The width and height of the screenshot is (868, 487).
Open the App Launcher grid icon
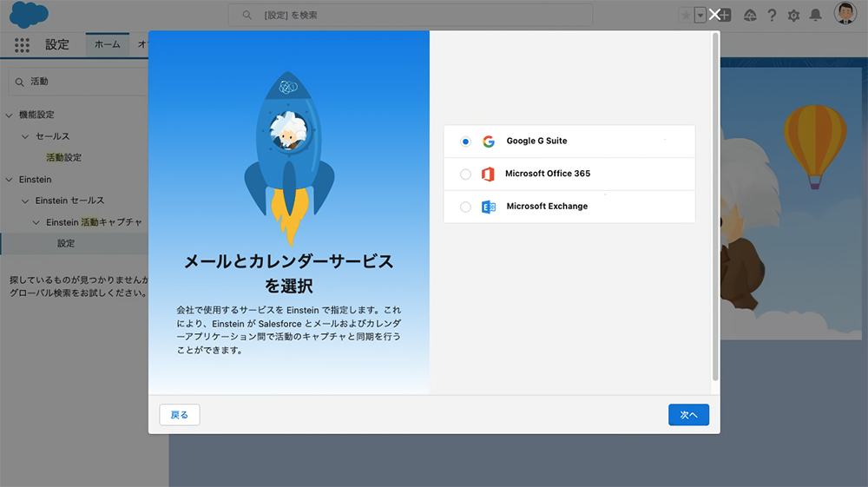pos(23,45)
